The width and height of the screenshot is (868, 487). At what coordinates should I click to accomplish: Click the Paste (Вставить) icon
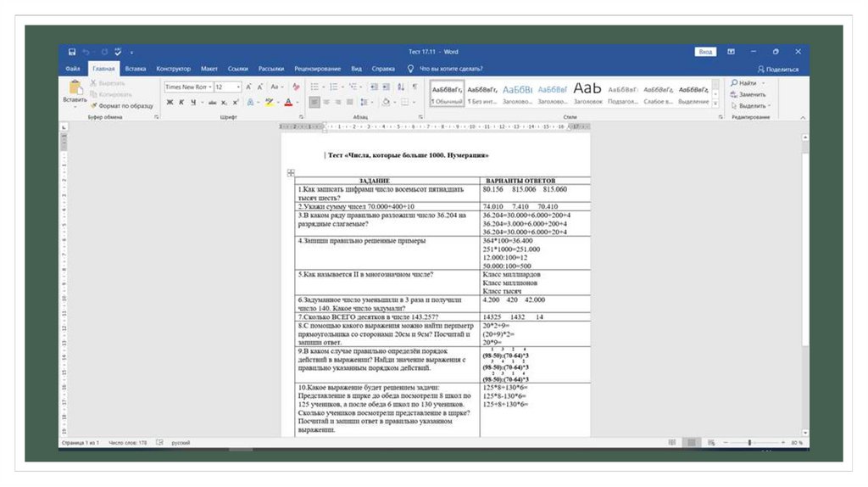click(x=75, y=87)
